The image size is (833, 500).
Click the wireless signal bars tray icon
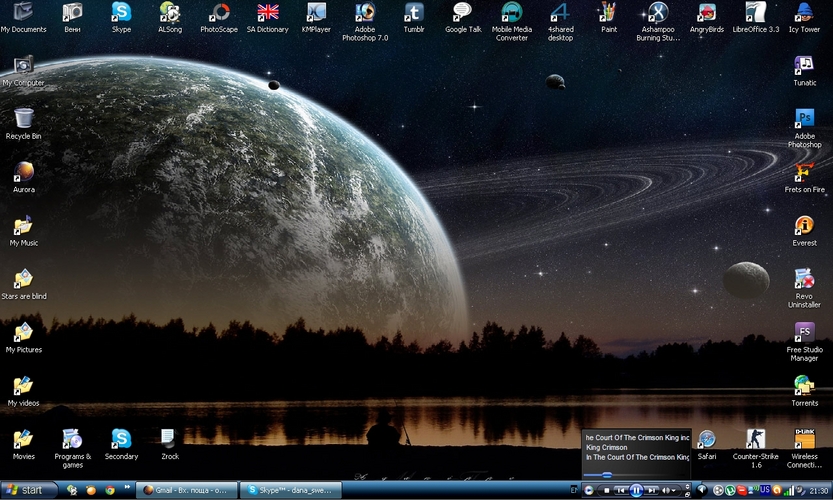tap(789, 490)
